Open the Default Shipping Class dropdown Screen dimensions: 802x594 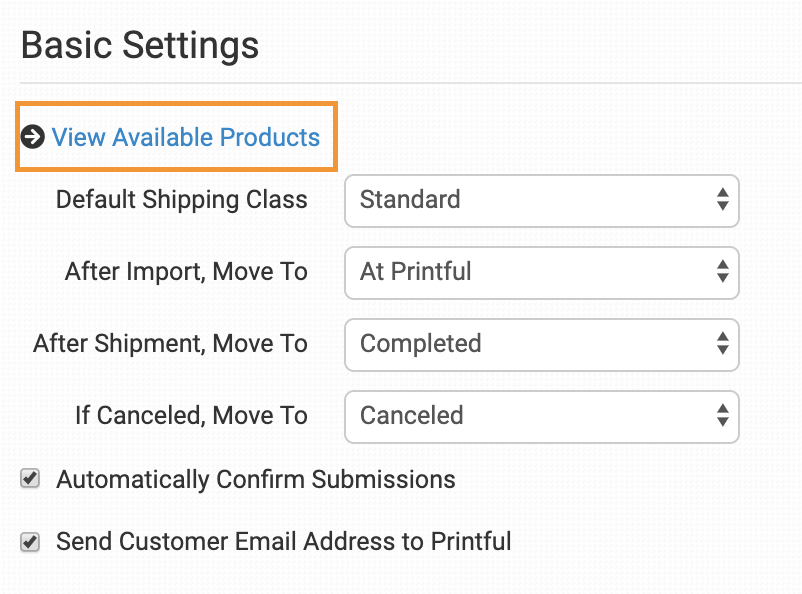pos(541,200)
